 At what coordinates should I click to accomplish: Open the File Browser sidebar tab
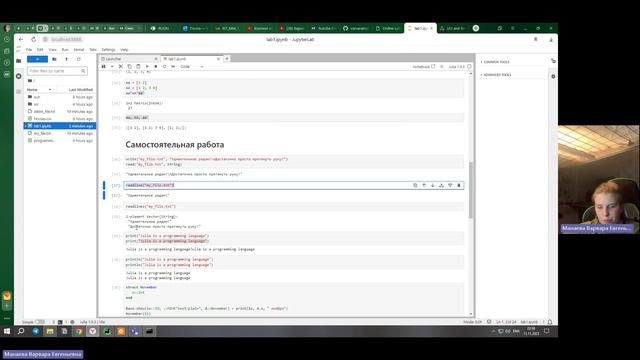click(x=18, y=61)
